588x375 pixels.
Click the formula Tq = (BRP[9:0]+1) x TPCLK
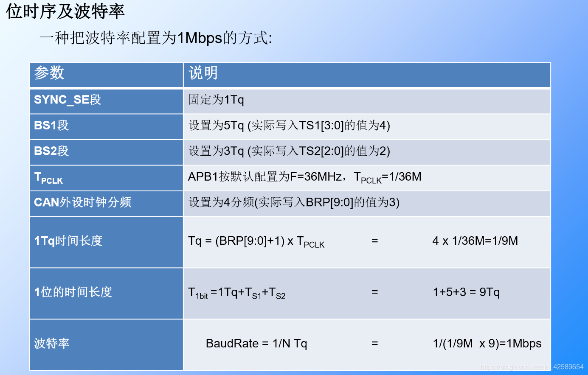click(256, 241)
